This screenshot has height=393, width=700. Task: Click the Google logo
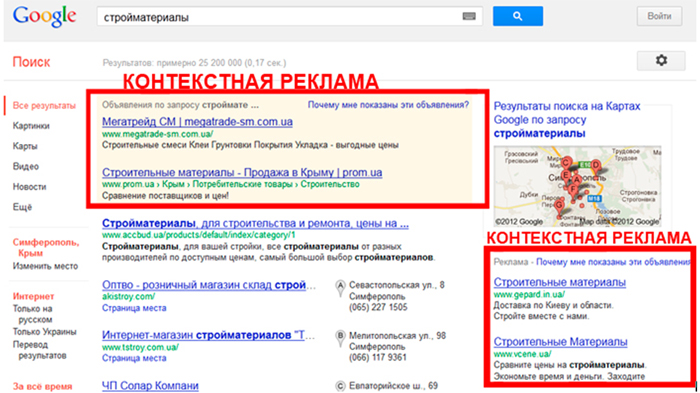[x=44, y=17]
